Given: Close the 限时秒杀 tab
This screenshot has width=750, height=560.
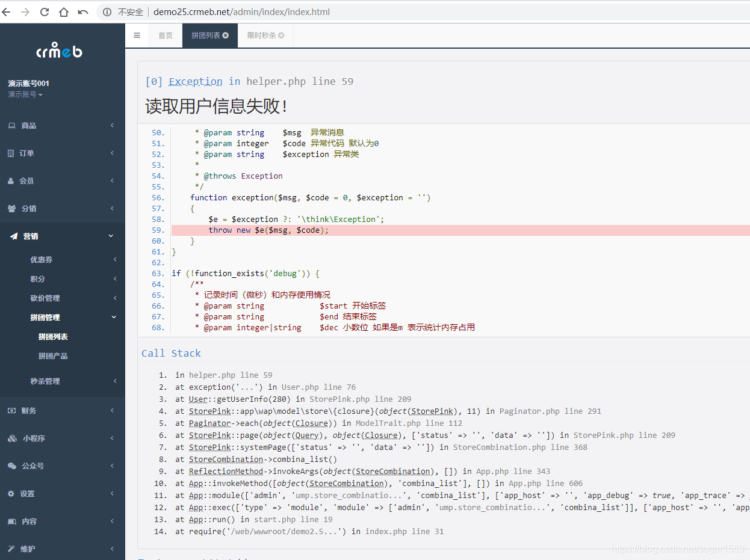Looking at the screenshot, I should click(x=281, y=35).
